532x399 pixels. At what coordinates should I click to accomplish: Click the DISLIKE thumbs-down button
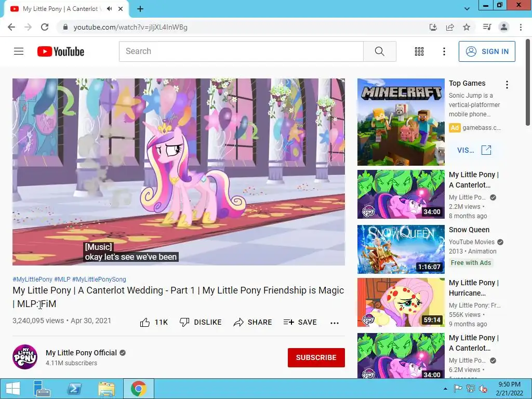201,322
